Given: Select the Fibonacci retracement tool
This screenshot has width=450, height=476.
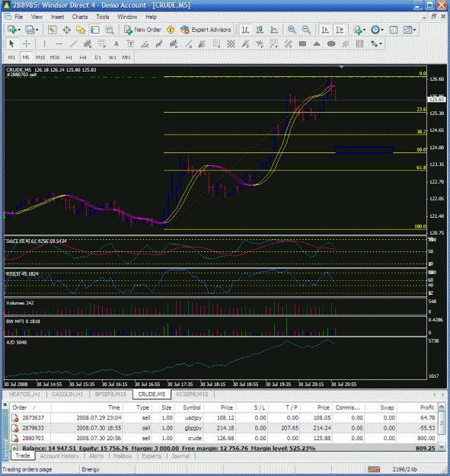Looking at the screenshot, I should click(102, 44).
